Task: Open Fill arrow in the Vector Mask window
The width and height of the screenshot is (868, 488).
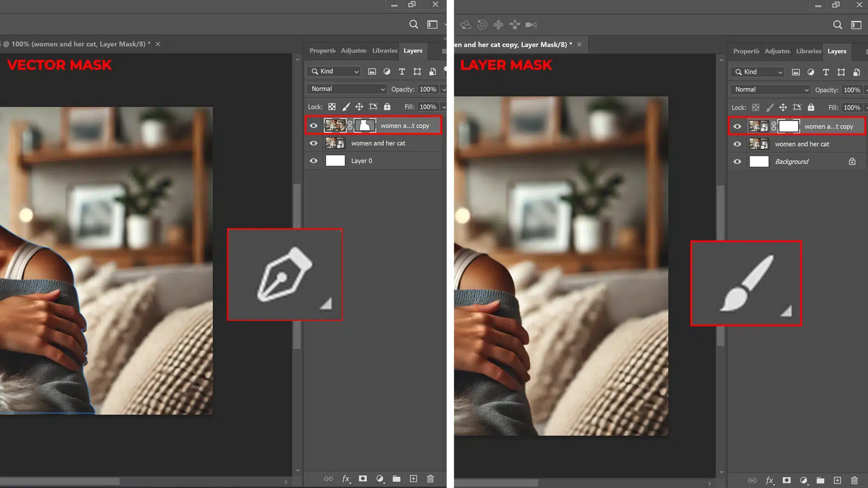Action: 444,107
